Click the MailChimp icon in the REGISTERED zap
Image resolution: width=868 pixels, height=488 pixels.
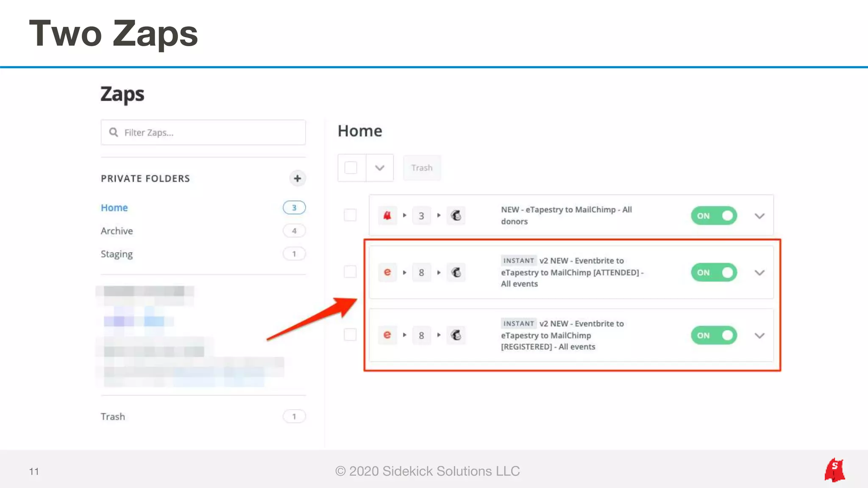[456, 335]
